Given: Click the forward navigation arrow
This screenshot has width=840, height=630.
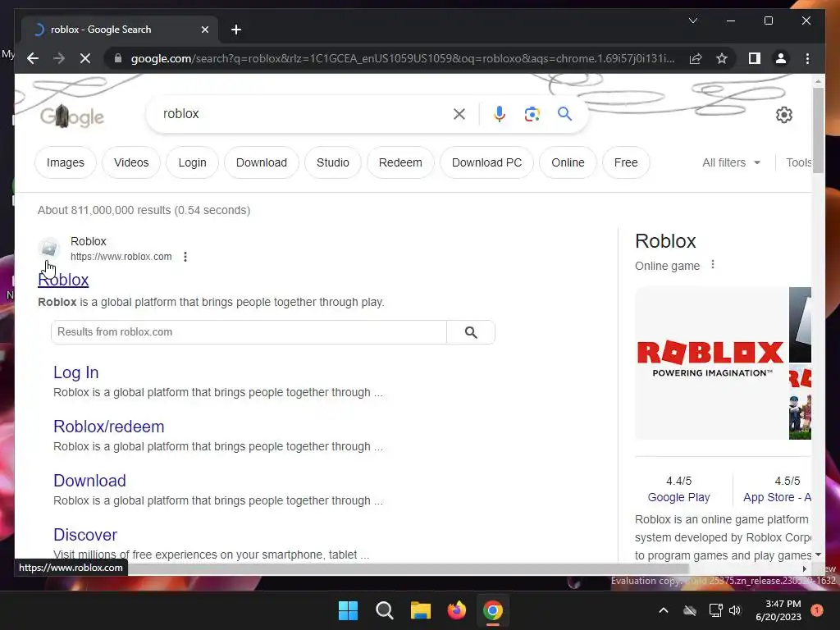Looking at the screenshot, I should [59, 58].
